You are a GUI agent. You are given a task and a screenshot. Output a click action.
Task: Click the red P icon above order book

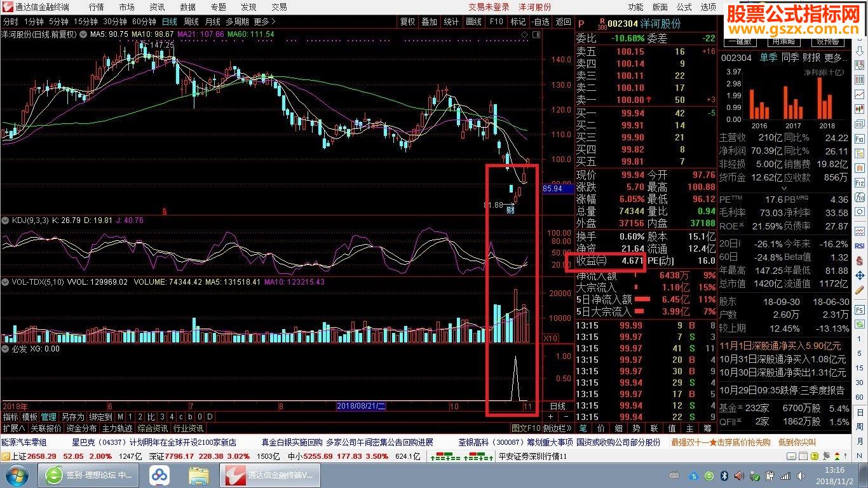click(x=581, y=24)
